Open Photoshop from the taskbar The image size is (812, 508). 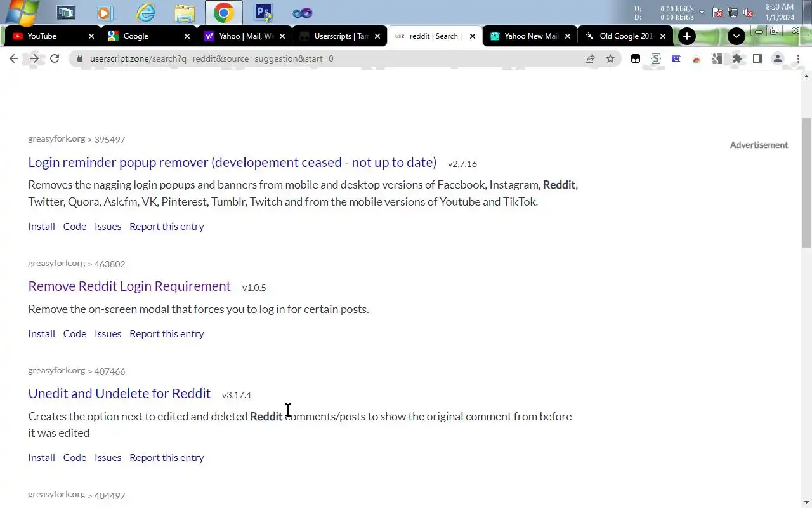pyautogui.click(x=263, y=12)
